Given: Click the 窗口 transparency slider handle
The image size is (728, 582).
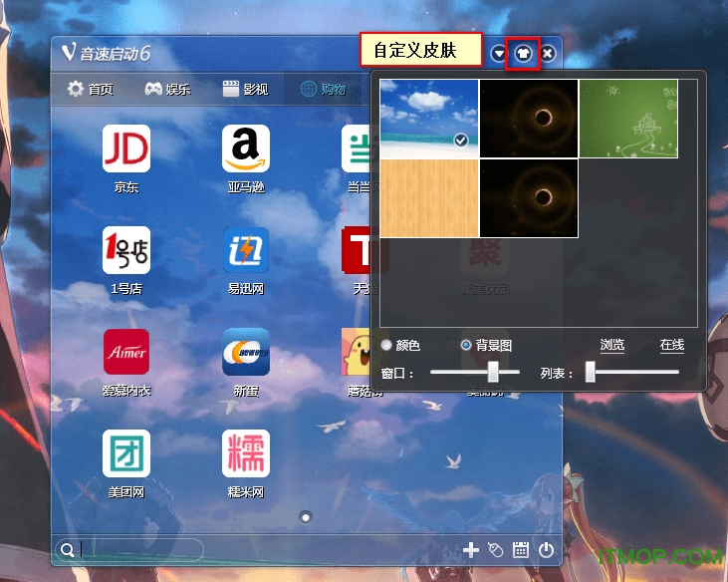Looking at the screenshot, I should click(492, 372).
